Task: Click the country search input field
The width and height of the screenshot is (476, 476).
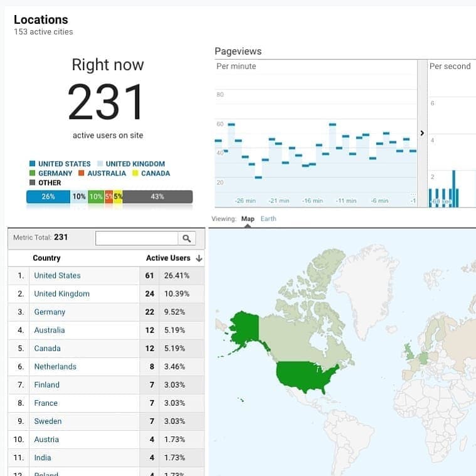Action: tap(137, 238)
